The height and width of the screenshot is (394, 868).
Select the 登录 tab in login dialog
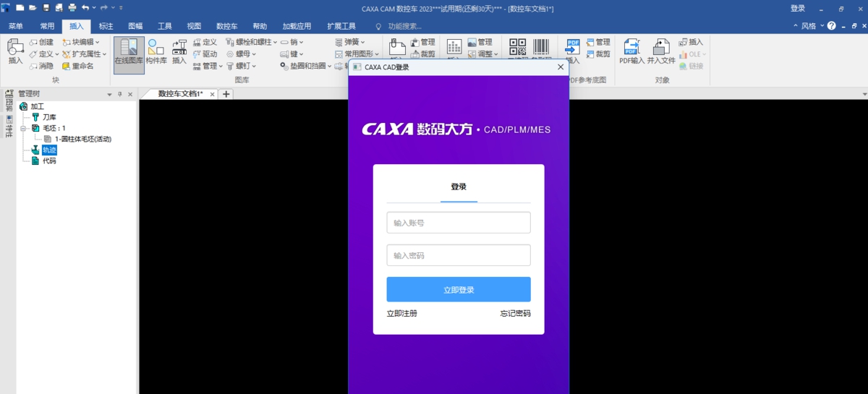click(x=459, y=187)
